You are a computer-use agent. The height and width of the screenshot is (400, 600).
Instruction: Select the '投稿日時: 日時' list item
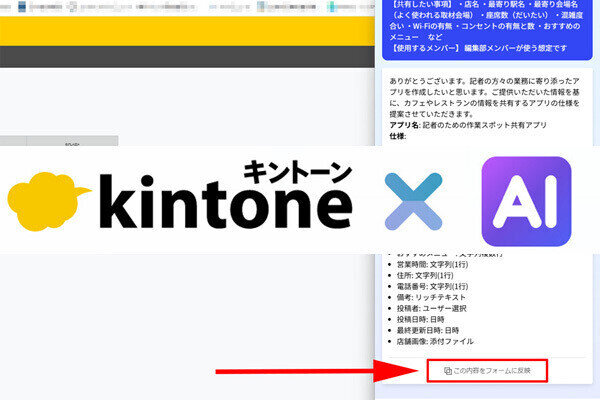(x=420, y=320)
